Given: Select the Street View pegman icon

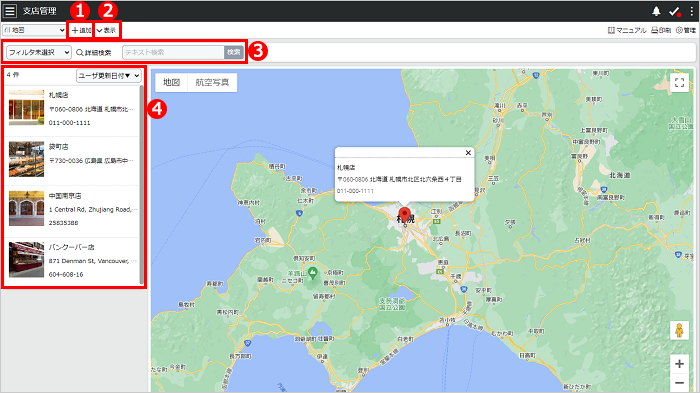Looking at the screenshot, I should pyautogui.click(x=679, y=331).
